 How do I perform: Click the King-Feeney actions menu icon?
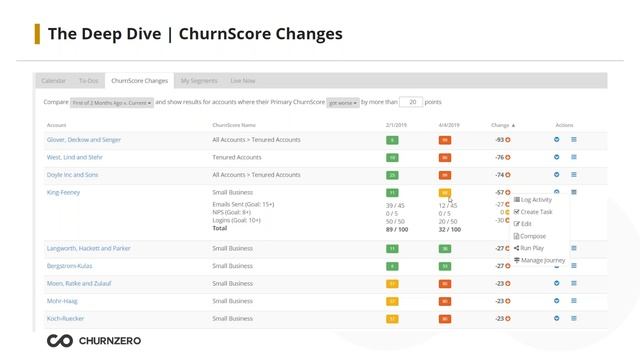pyautogui.click(x=573, y=192)
